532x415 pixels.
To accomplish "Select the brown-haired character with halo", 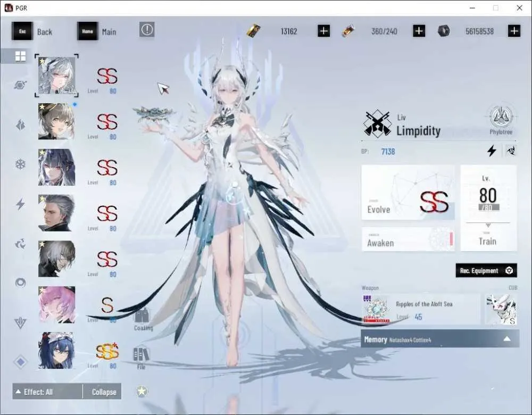I will tap(57, 121).
